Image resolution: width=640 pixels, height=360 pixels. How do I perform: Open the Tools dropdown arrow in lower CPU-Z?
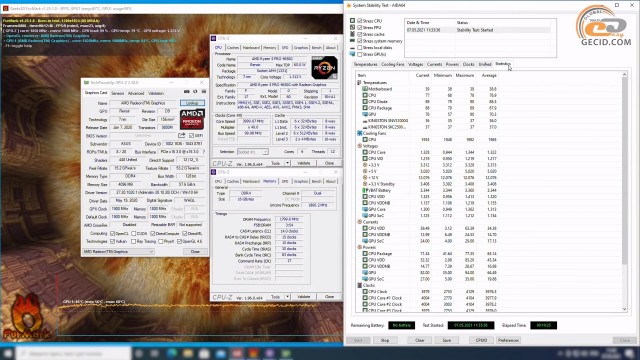[x=287, y=297]
